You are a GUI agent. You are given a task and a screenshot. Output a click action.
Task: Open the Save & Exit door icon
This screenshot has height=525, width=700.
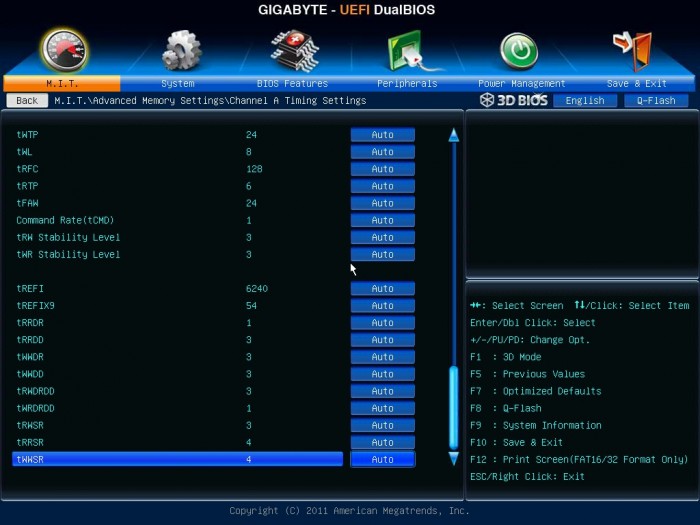click(633, 51)
